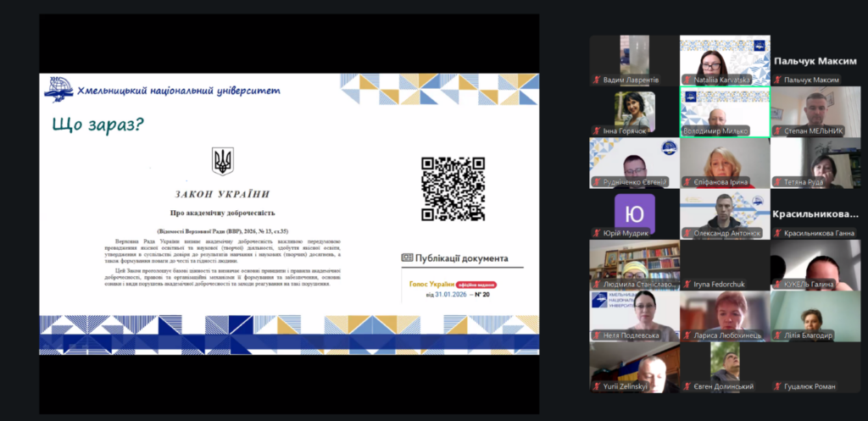Select Степан МЕЛЬНИК video tile
This screenshot has width=868, height=421.
[x=815, y=112]
